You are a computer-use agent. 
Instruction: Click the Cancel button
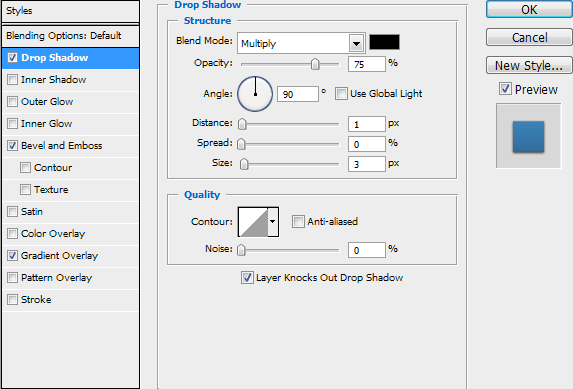[x=529, y=37]
